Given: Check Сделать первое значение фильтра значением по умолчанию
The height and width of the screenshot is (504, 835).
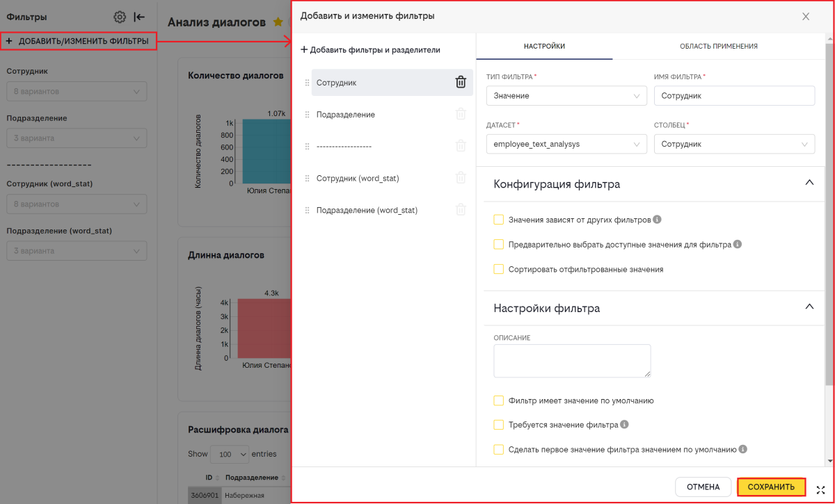Looking at the screenshot, I should (x=498, y=450).
